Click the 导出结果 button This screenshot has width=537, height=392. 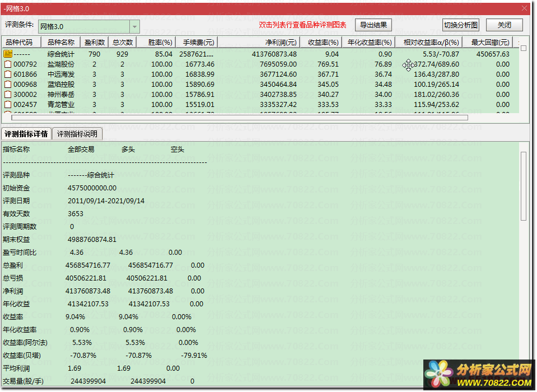tap(373, 25)
